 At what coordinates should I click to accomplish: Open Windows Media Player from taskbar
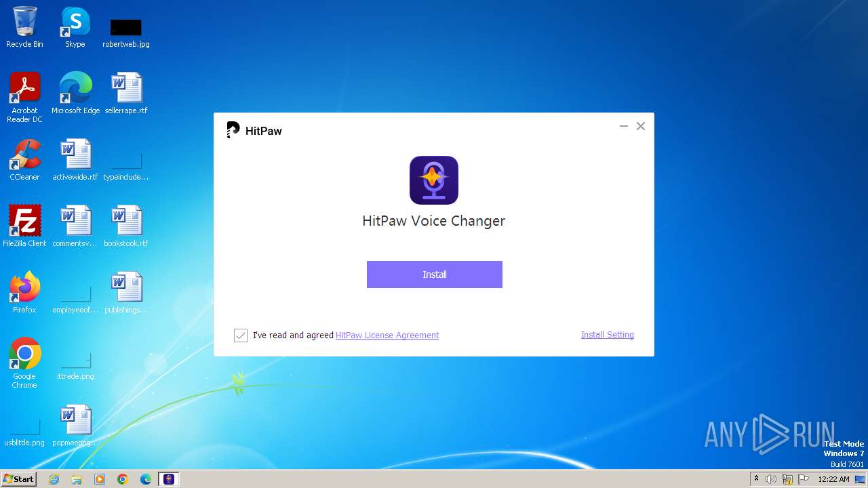pyautogui.click(x=100, y=479)
